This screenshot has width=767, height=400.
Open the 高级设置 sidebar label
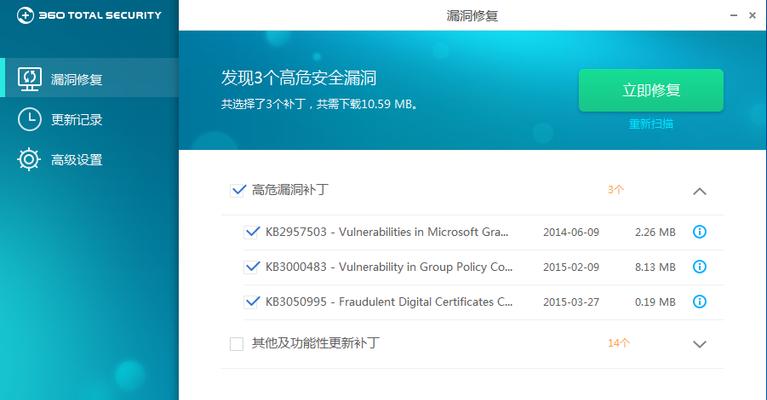(x=77, y=160)
